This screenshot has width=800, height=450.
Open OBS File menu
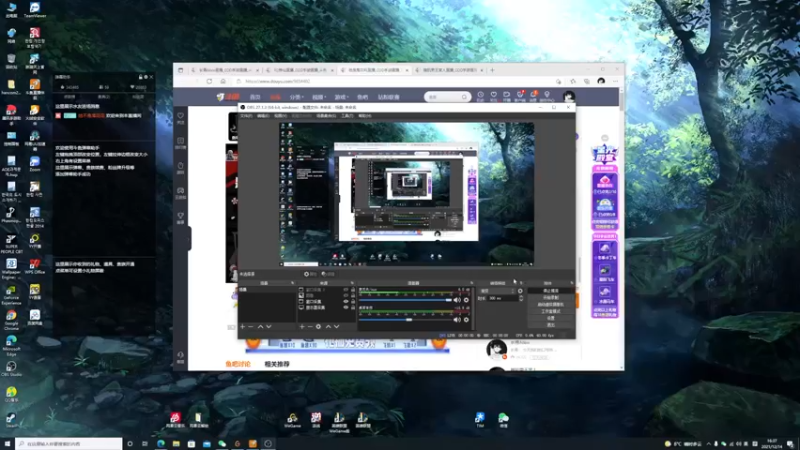point(246,116)
